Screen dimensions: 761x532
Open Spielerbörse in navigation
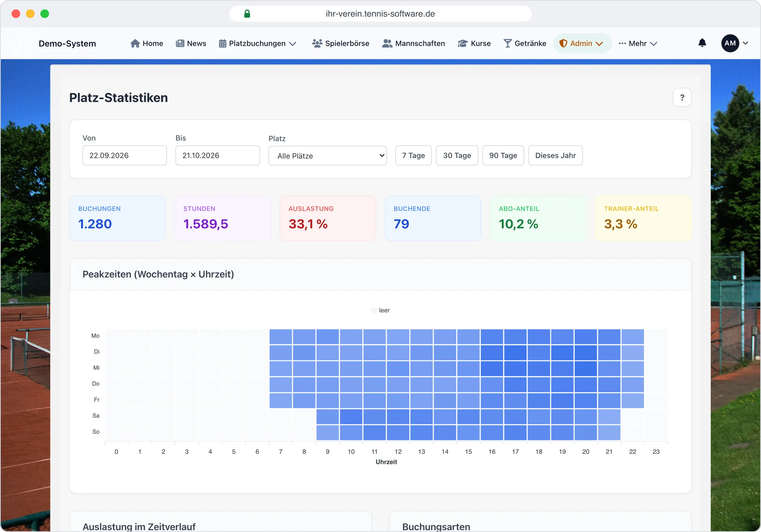coord(341,44)
